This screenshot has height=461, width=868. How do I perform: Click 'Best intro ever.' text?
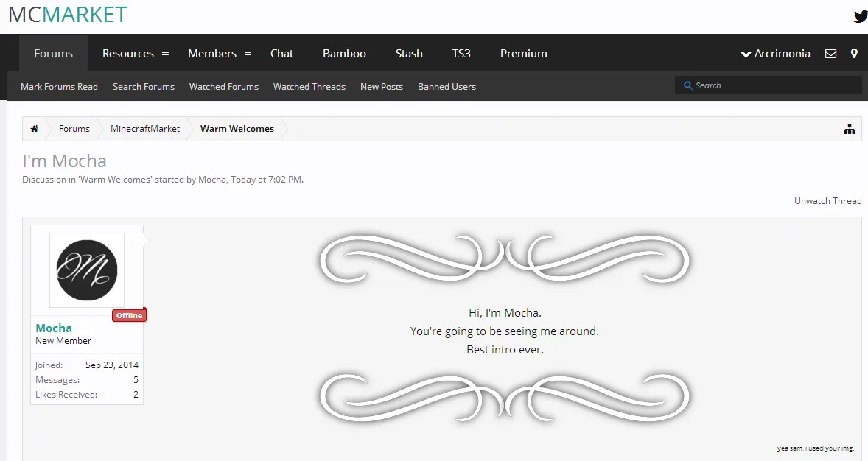505,350
